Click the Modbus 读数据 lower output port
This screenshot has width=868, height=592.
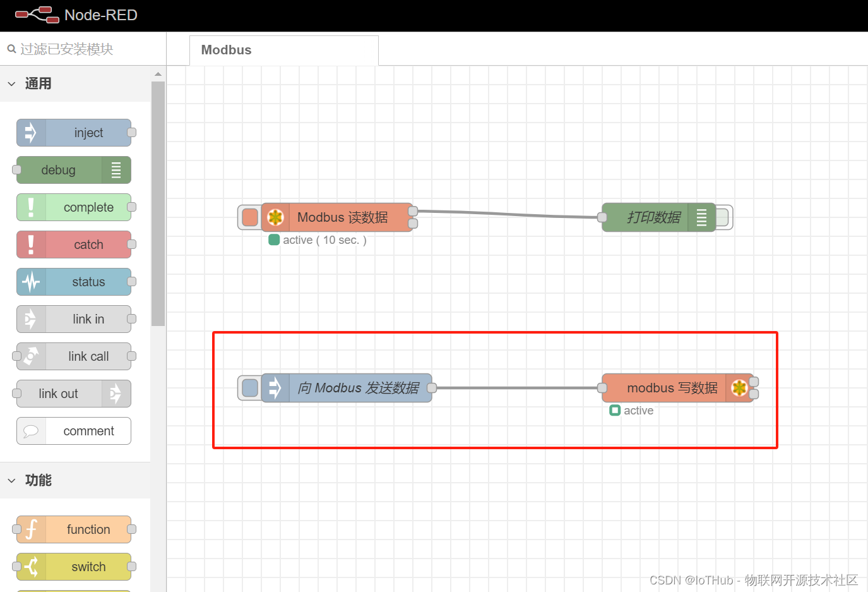(413, 224)
